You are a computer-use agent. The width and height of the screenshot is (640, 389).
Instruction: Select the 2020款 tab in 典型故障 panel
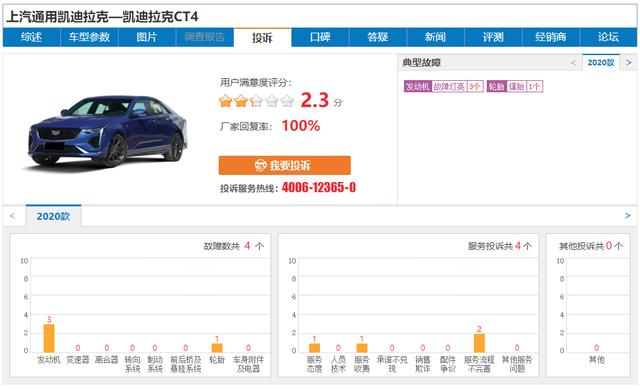[x=601, y=62]
